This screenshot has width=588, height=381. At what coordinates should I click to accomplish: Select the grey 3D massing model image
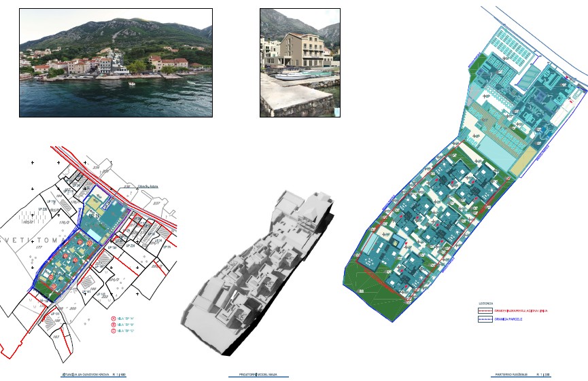(258, 273)
